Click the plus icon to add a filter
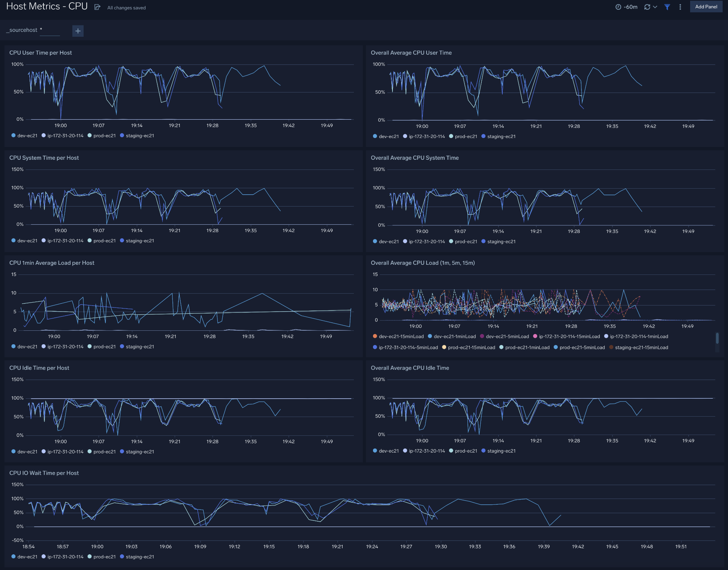 pos(78,31)
